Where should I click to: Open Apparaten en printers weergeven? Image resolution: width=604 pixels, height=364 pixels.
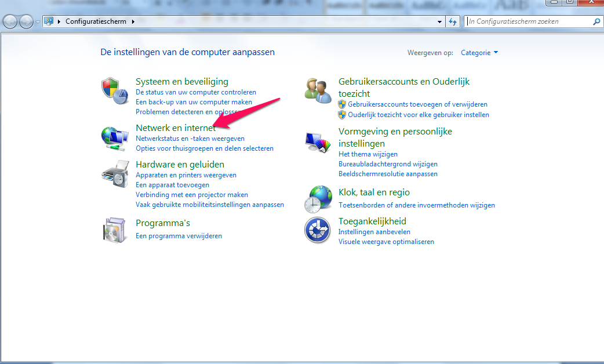[186, 175]
